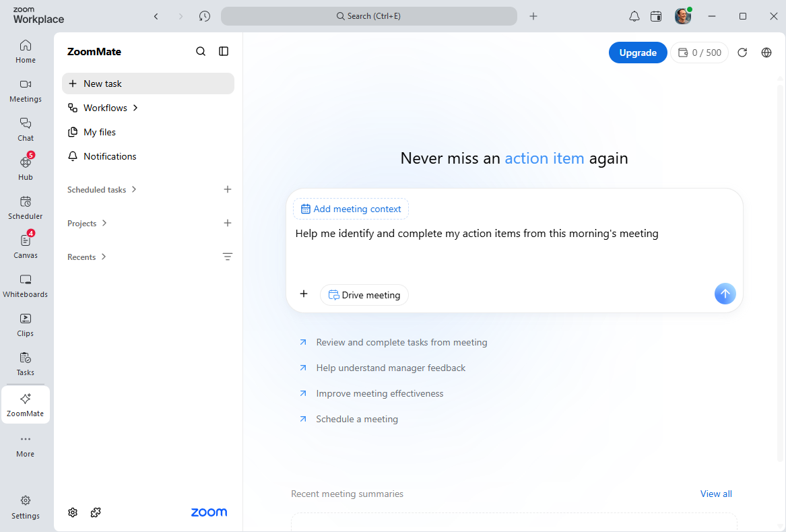Open Clips in the sidebar
786x532 pixels.
pos(26,325)
